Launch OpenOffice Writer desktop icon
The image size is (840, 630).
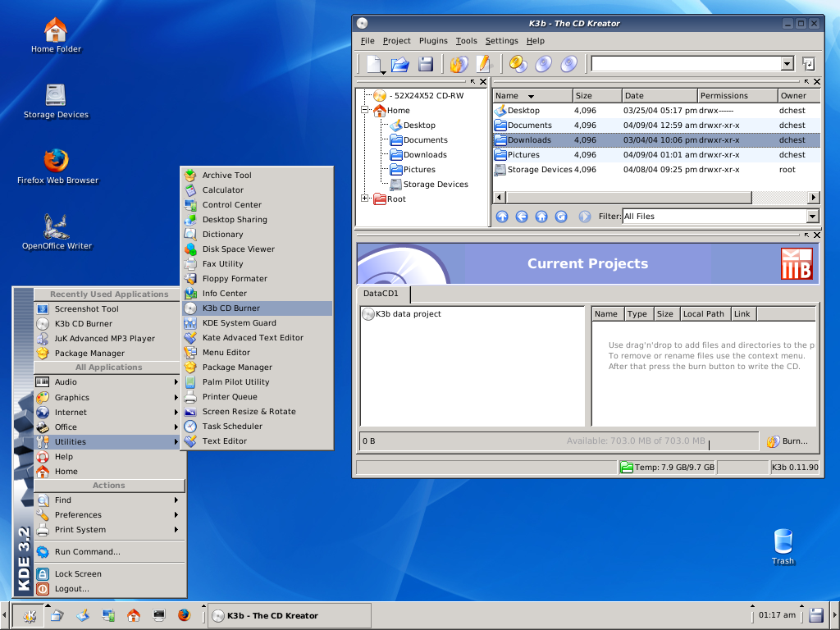57,232
